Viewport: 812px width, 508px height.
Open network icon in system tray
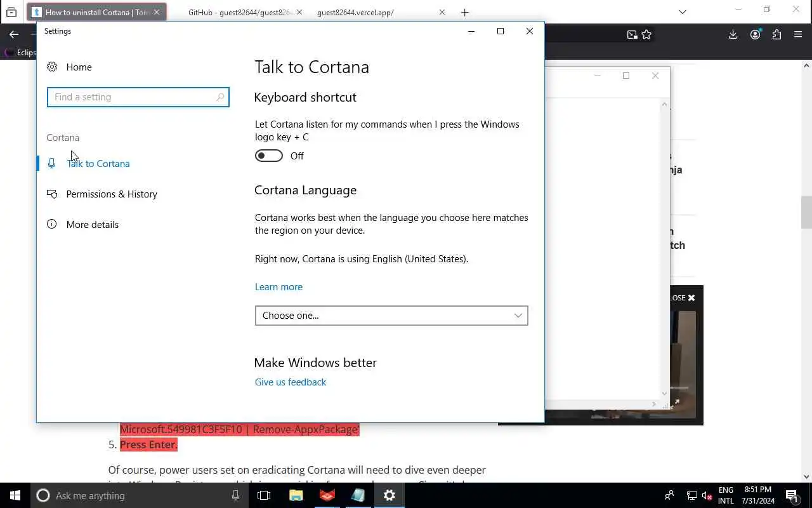click(692, 495)
